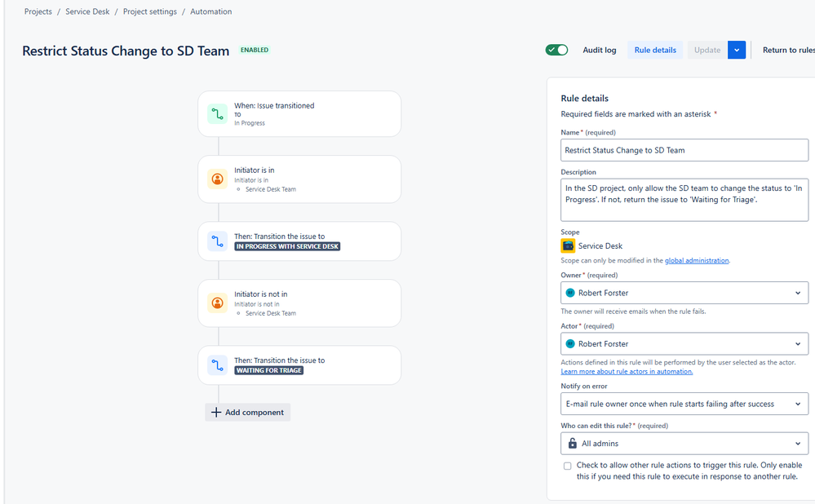Open the Audit log
Screen dimensions: 815x504
600,50
